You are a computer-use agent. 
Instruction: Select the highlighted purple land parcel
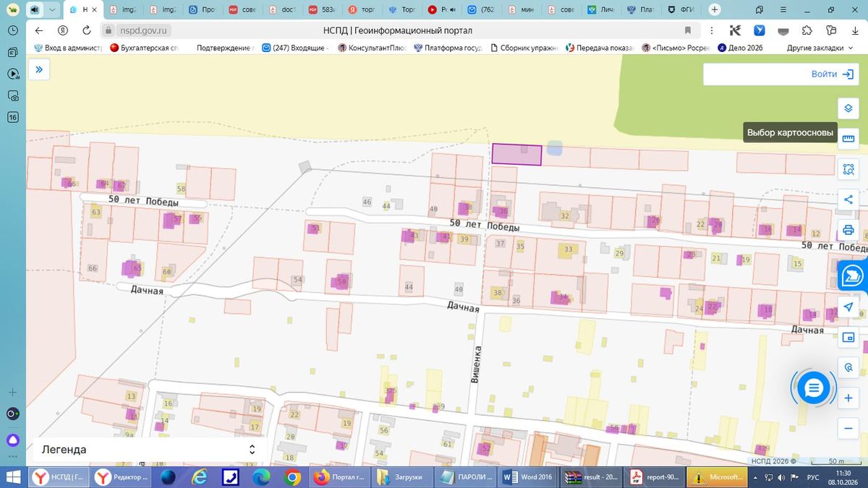(516, 155)
